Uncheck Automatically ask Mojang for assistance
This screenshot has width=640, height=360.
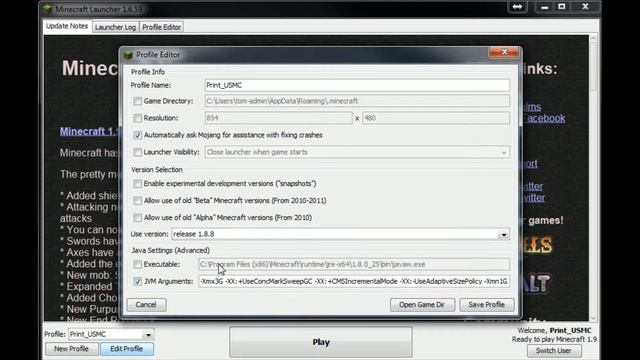[x=138, y=135]
